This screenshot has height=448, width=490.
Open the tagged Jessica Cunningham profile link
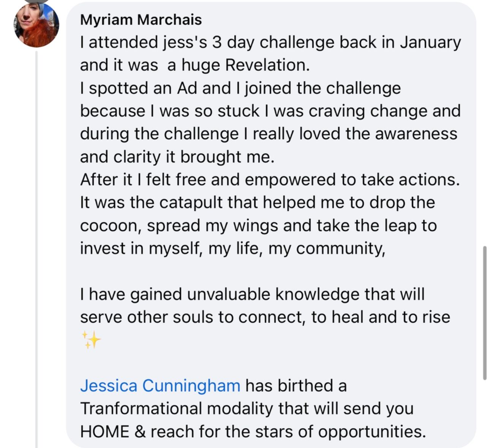(160, 386)
